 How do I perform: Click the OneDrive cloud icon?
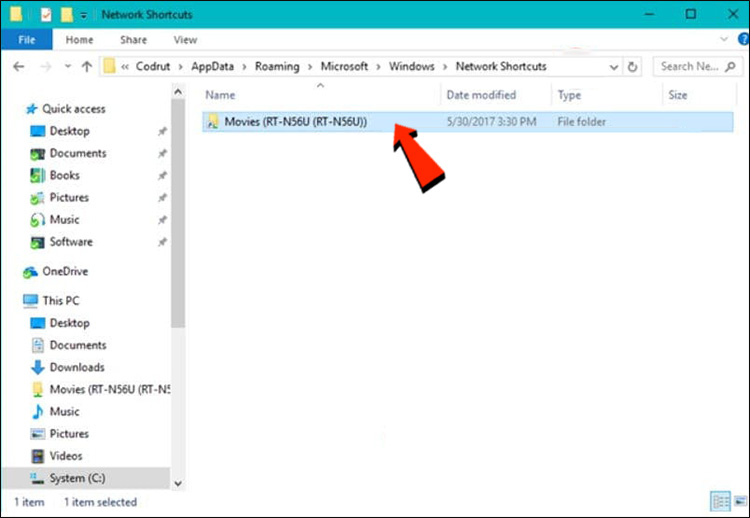[30, 272]
